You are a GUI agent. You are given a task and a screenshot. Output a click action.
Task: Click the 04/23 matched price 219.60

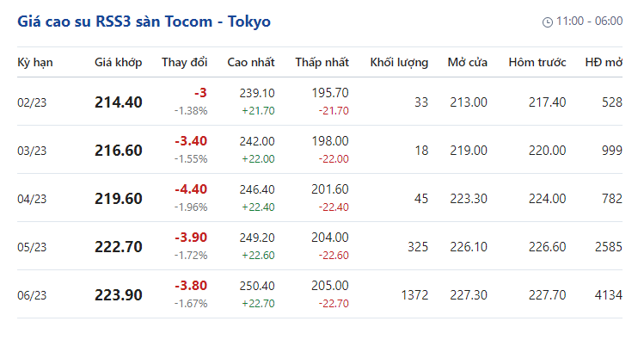click(119, 199)
